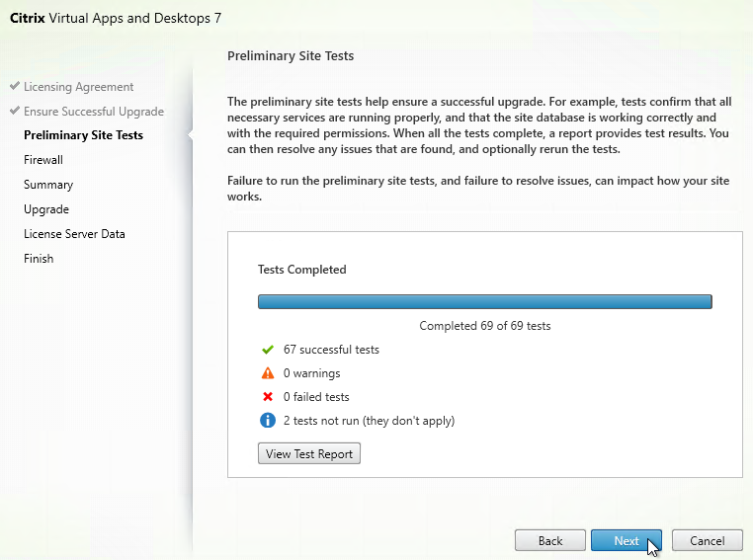Select Preliminary Site Tests in sidebar
Viewport: 753px width, 560px height.
coord(83,135)
